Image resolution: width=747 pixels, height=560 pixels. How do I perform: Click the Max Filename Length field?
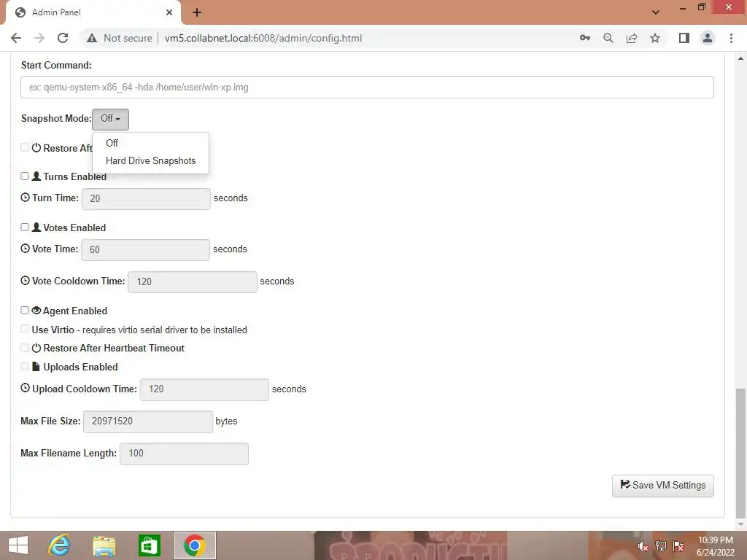pos(184,454)
